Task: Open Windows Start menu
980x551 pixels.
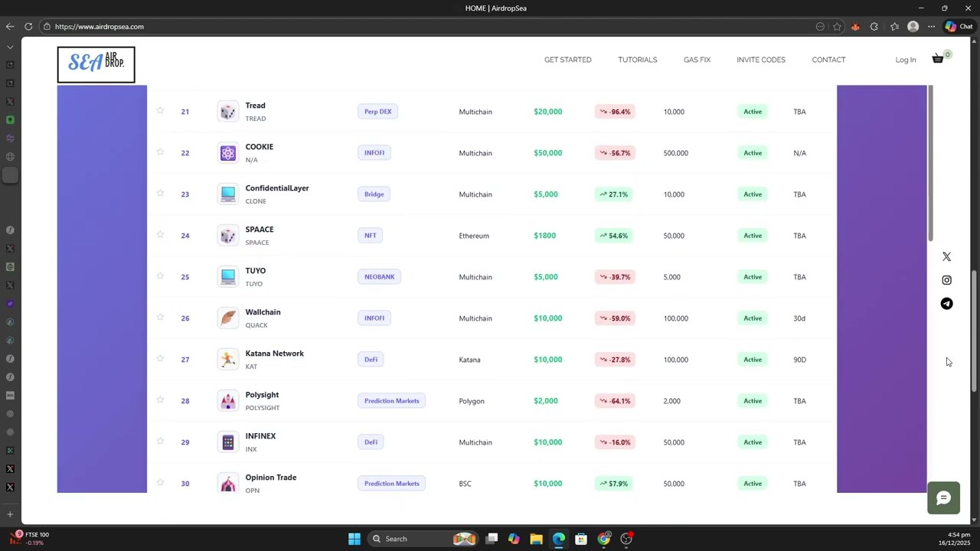Action: [x=354, y=539]
